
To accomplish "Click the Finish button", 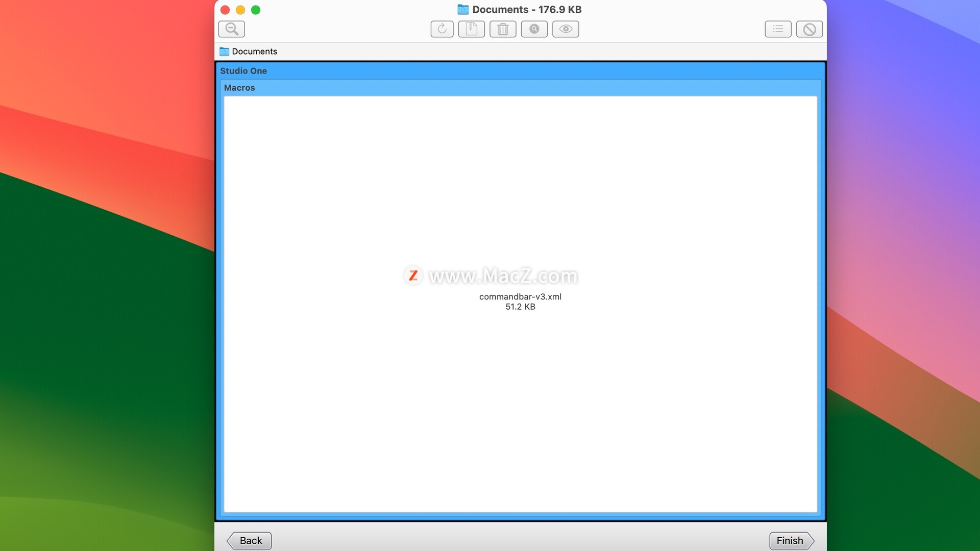I will (x=792, y=541).
